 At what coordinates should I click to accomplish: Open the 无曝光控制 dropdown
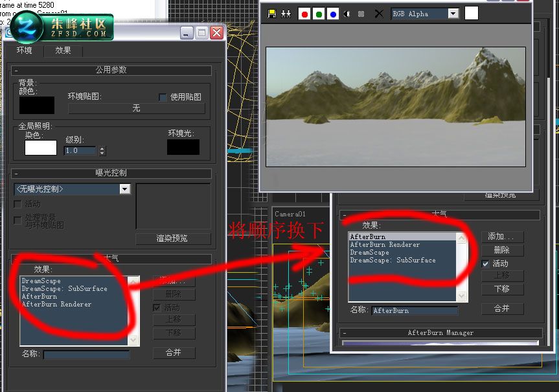pyautogui.click(x=73, y=189)
